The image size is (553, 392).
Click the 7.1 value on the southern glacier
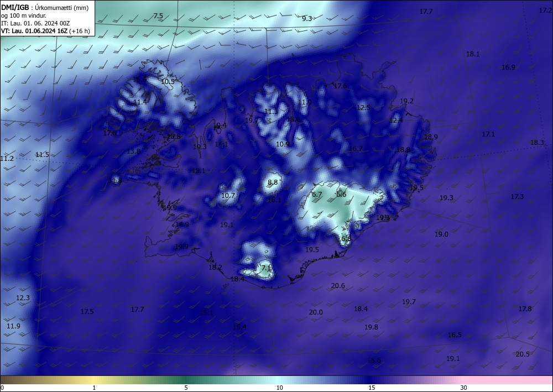click(x=266, y=268)
